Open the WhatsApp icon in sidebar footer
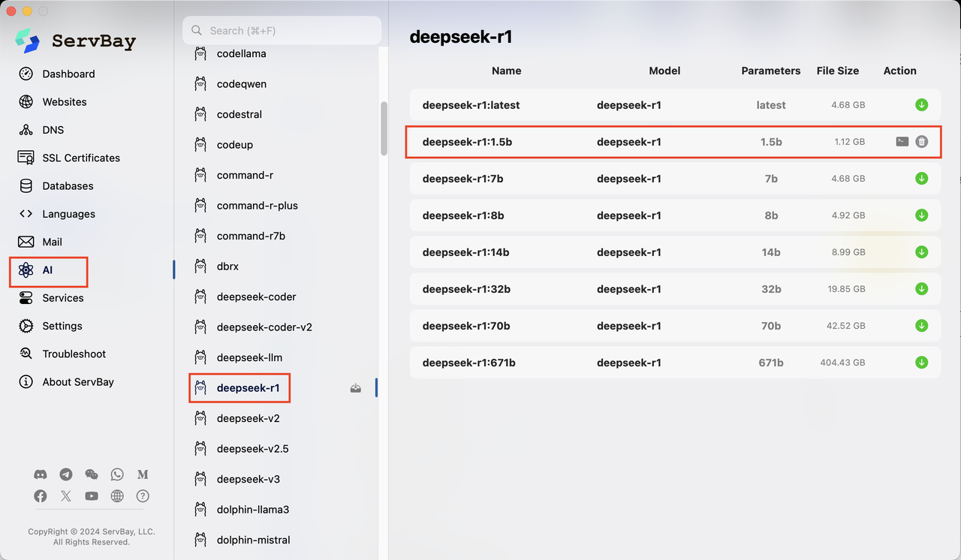 [x=117, y=474]
